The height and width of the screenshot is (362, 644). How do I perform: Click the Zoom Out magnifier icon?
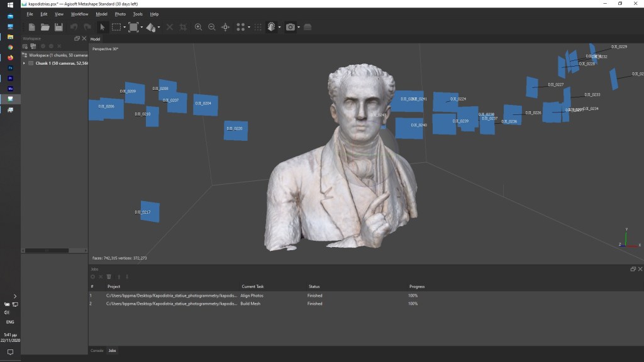tap(211, 27)
